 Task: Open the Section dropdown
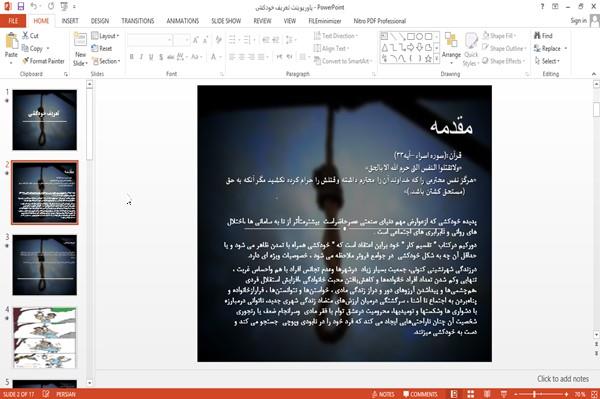click(106, 61)
